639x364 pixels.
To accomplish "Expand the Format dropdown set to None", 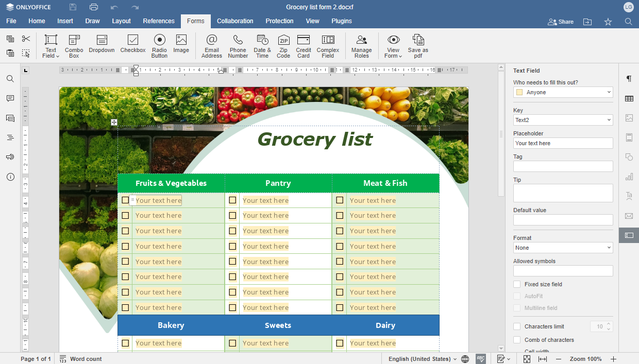I will [x=609, y=248].
